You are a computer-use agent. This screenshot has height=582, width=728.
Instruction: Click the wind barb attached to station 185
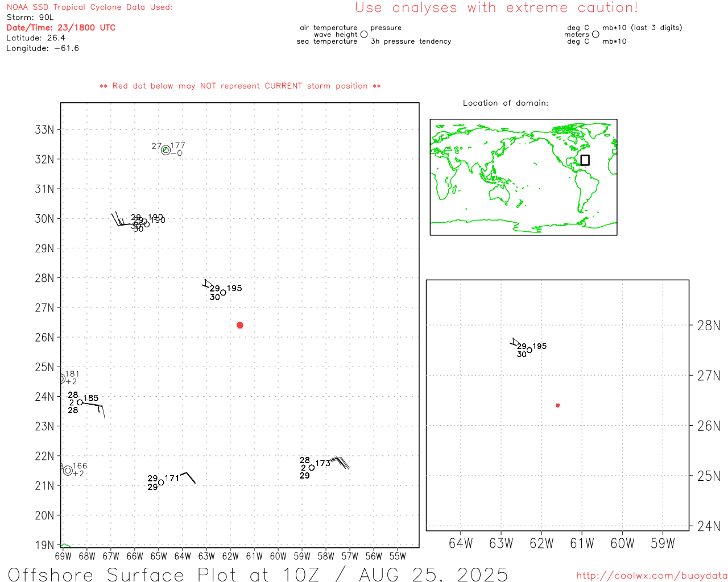pos(93,409)
